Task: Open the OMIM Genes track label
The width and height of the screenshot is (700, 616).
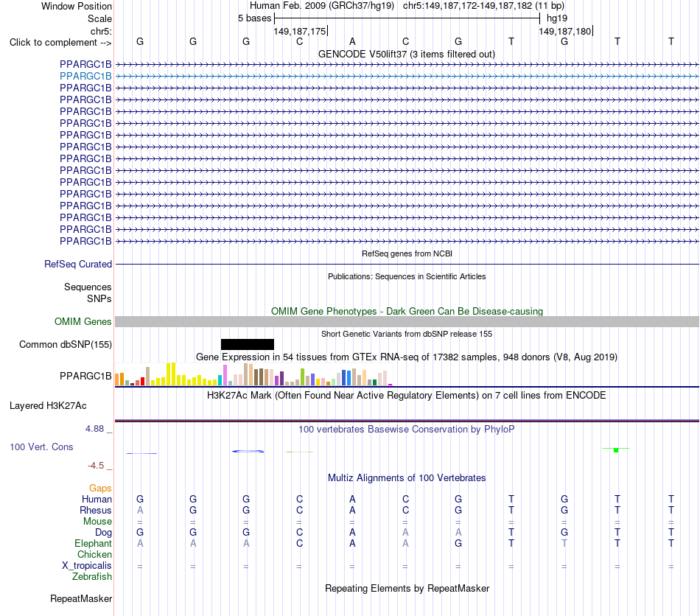Action: pyautogui.click(x=83, y=322)
